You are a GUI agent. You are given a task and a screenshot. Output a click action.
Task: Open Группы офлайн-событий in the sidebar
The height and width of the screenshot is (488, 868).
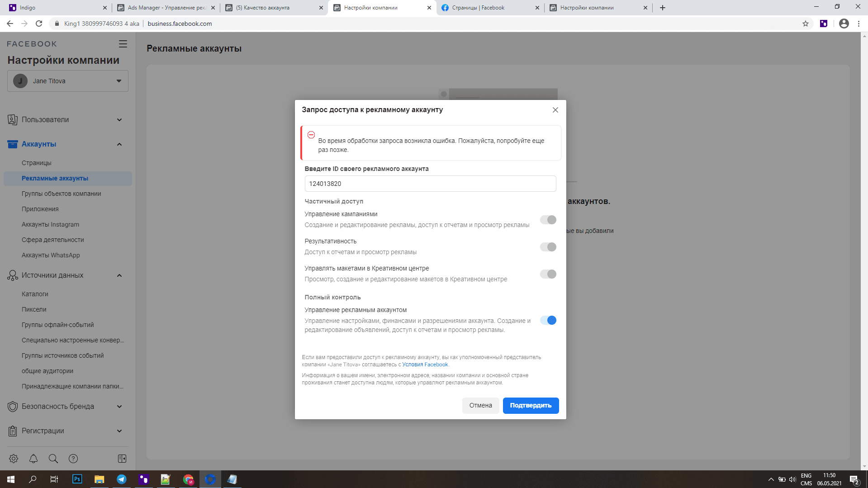pyautogui.click(x=58, y=325)
